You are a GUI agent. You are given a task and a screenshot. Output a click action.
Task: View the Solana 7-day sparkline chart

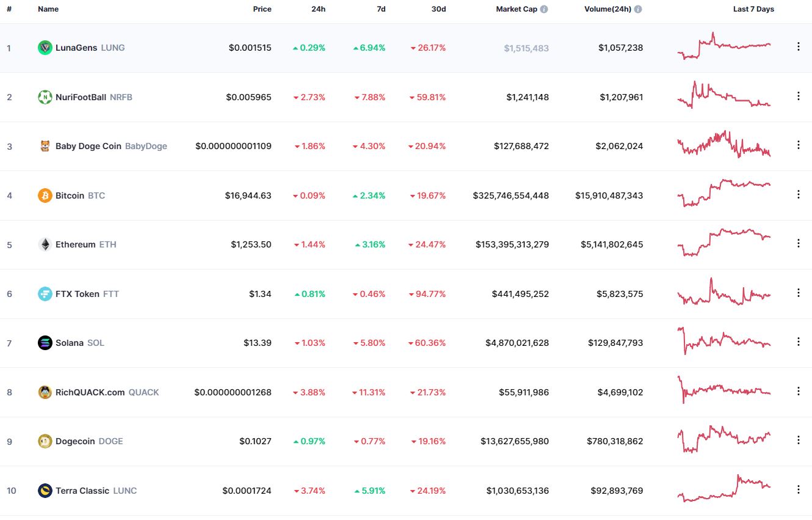pos(724,341)
